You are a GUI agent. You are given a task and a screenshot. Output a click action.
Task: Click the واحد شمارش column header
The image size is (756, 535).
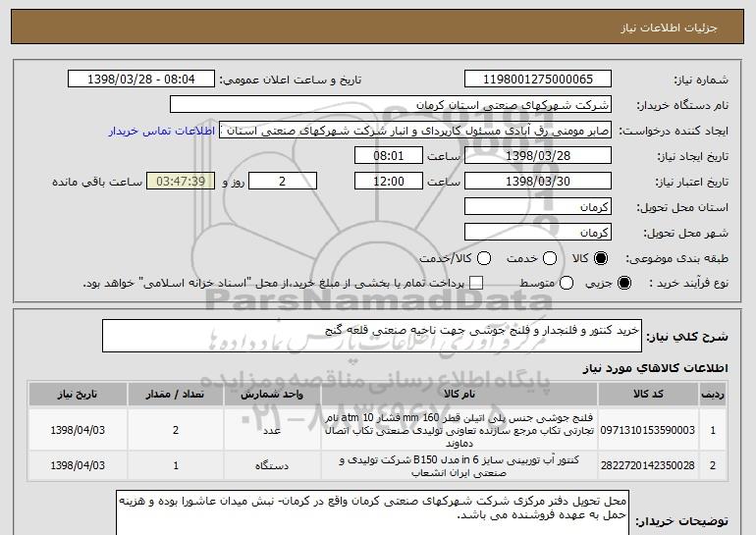(x=272, y=395)
